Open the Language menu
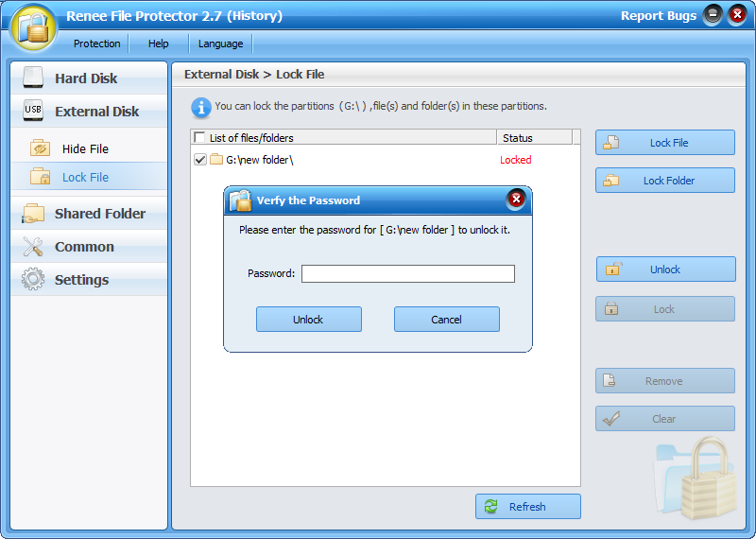The width and height of the screenshot is (756, 539). pos(220,43)
